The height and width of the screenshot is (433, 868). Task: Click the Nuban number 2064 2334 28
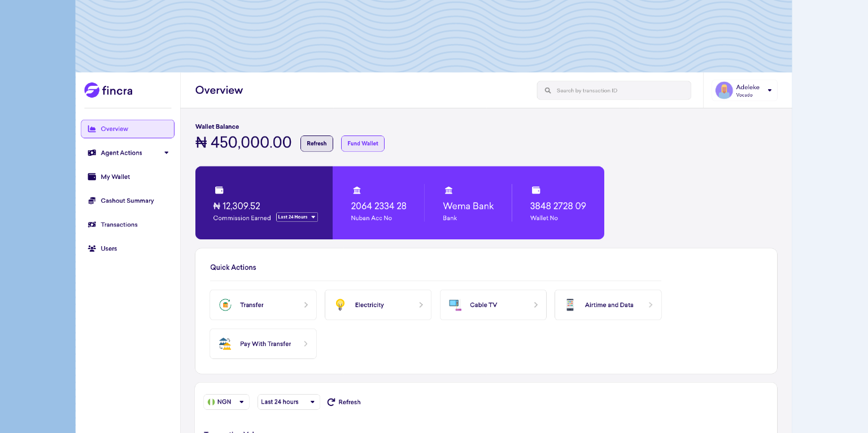(x=379, y=206)
